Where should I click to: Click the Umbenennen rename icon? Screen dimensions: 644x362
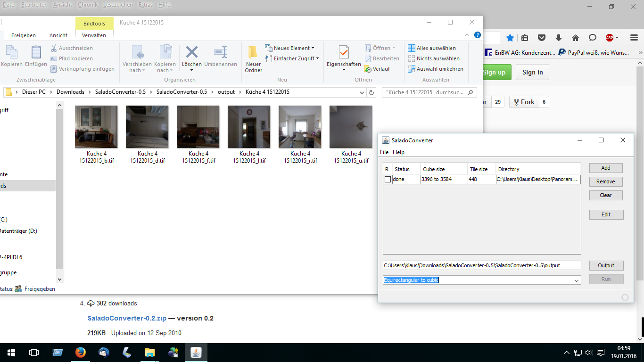point(220,52)
